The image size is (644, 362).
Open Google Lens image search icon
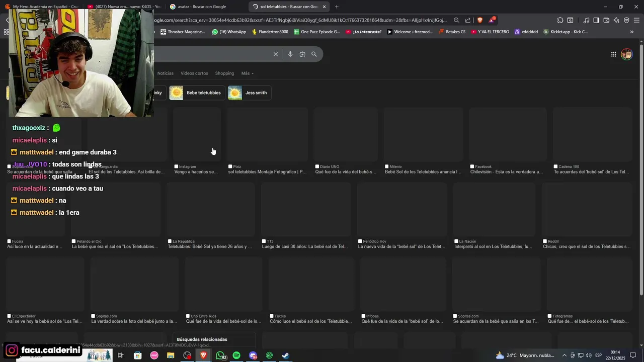[x=302, y=54]
